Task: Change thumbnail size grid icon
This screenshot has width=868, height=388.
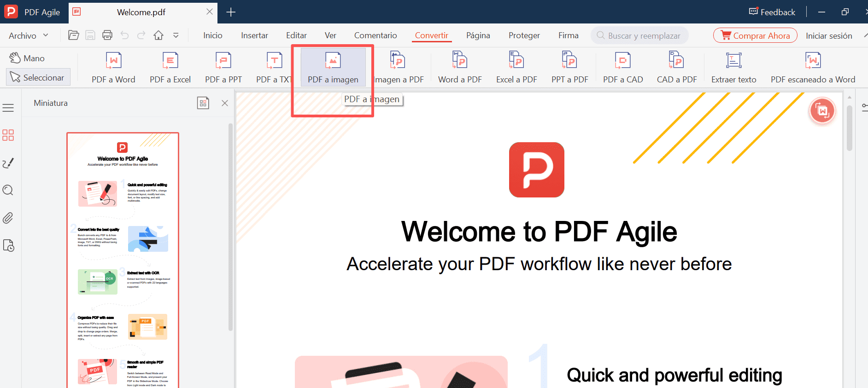Action: pyautogui.click(x=203, y=103)
